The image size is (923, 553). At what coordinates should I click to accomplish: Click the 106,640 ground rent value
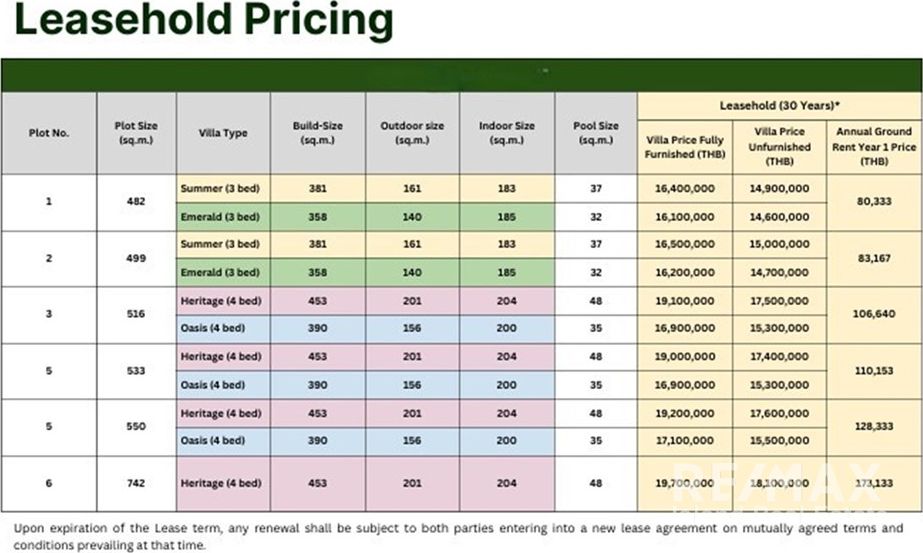coord(873,315)
